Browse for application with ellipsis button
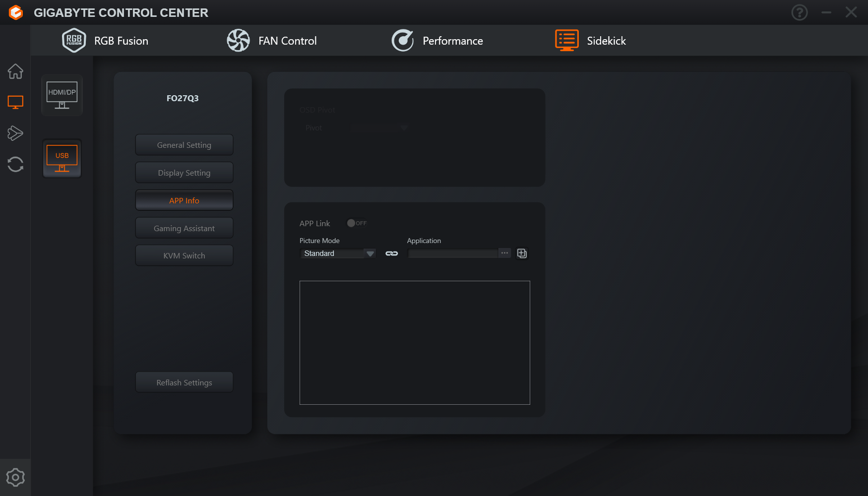 [x=504, y=253]
